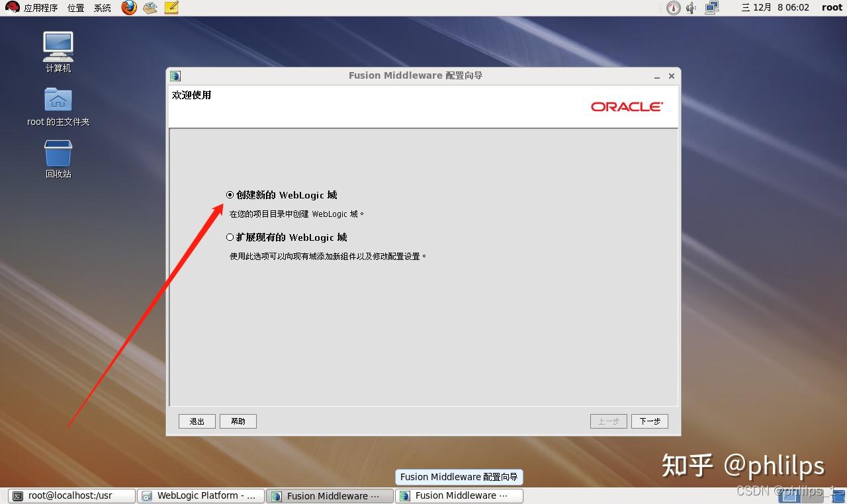Click the ORACLE logo in the wizard
847x504 pixels.
627,106
